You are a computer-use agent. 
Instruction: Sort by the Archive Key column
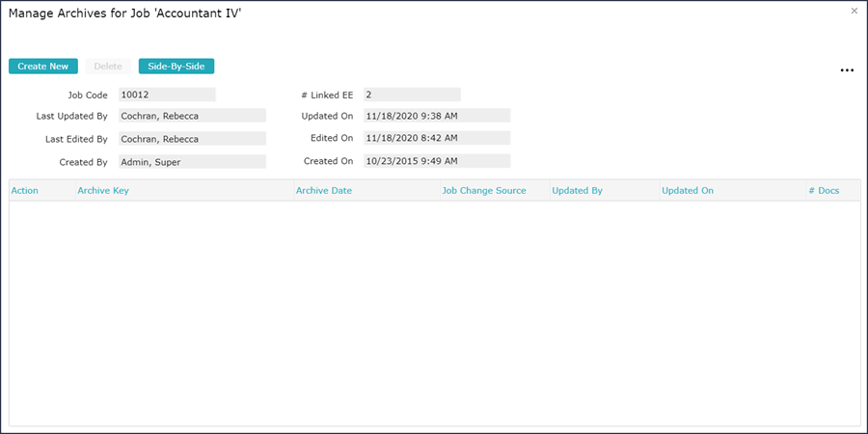103,191
